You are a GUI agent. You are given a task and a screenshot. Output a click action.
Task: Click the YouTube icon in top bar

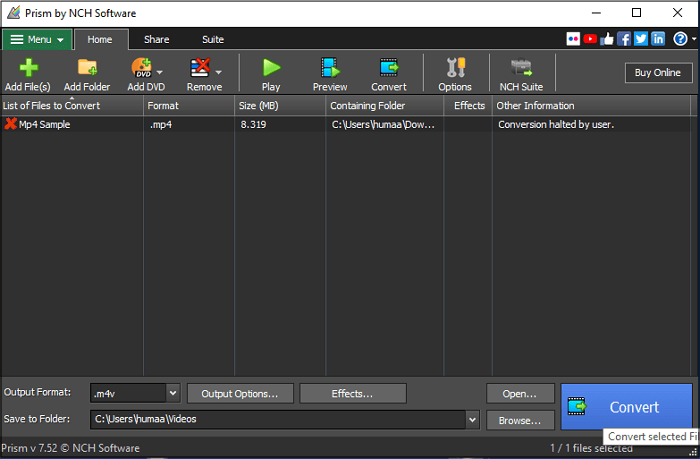(591, 39)
